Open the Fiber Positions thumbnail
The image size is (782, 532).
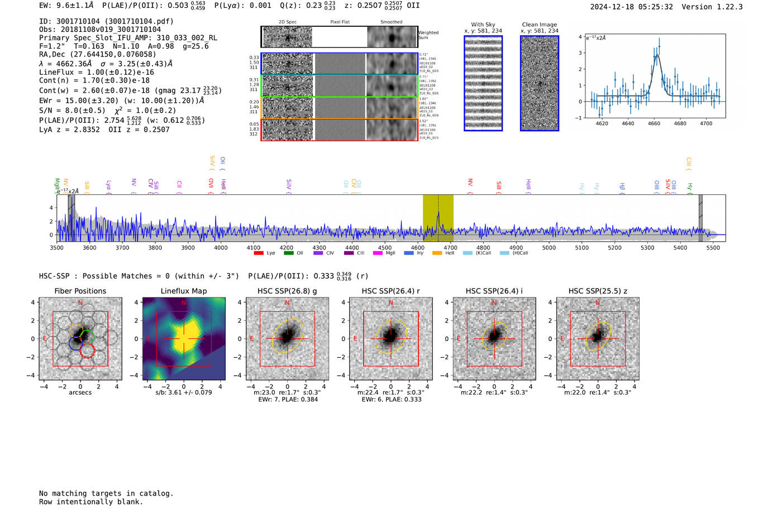80,339
